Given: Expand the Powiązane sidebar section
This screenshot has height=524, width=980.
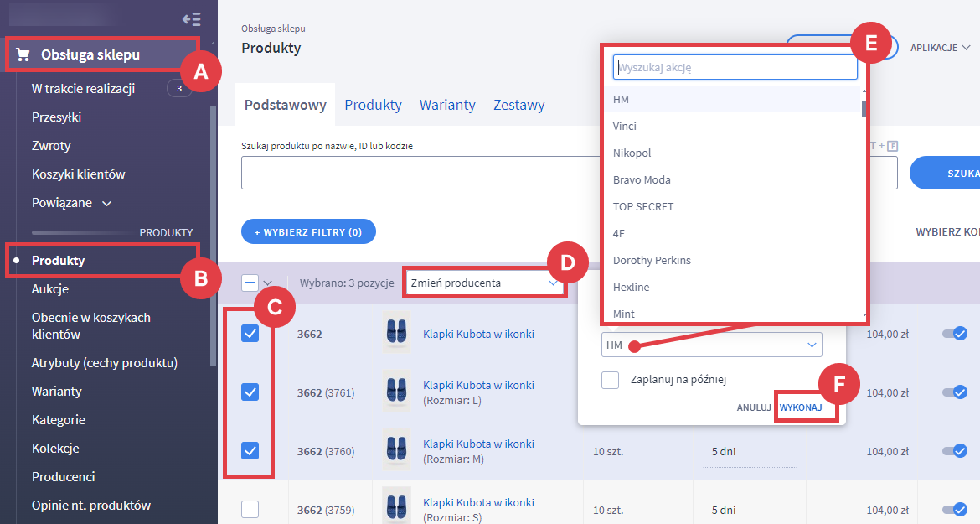Looking at the screenshot, I should click(x=106, y=203).
